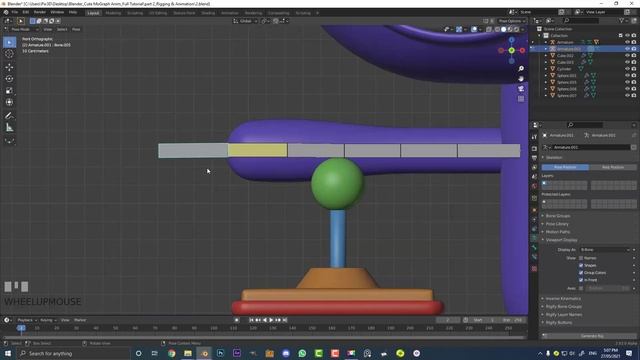Open Chrome from the Windows taskbar
The width and height of the screenshot is (640, 360).
(171, 353)
